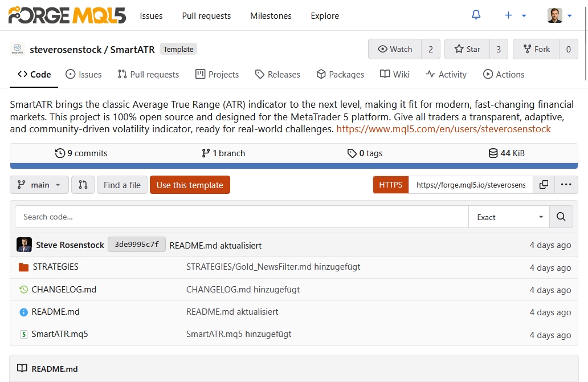Viewport: 588px width, 382px height.
Task: Click the README.md info file icon
Action: (x=23, y=312)
